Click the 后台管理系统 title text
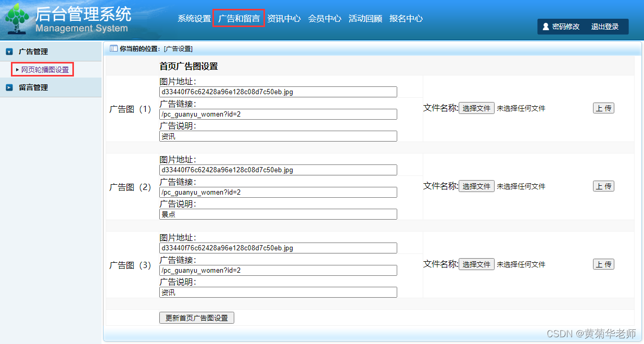 (x=83, y=14)
